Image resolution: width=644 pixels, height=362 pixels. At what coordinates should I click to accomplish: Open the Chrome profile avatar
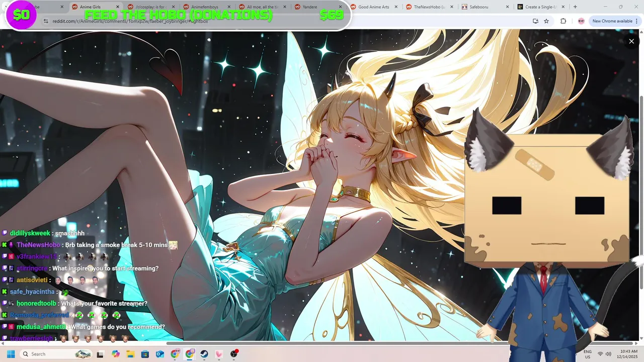[581, 21]
